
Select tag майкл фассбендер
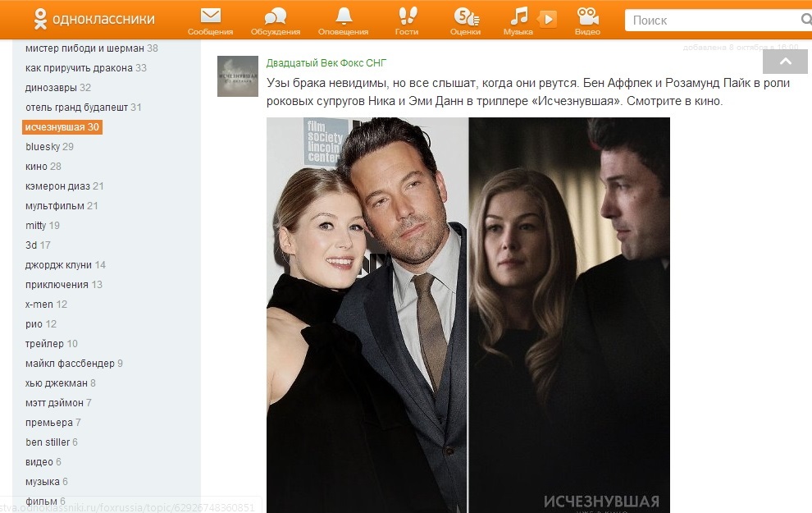74,364
